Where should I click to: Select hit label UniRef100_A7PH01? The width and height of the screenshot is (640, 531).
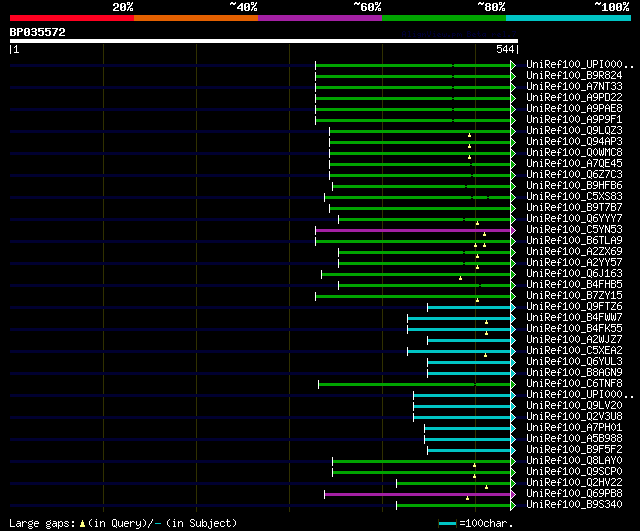(574, 428)
